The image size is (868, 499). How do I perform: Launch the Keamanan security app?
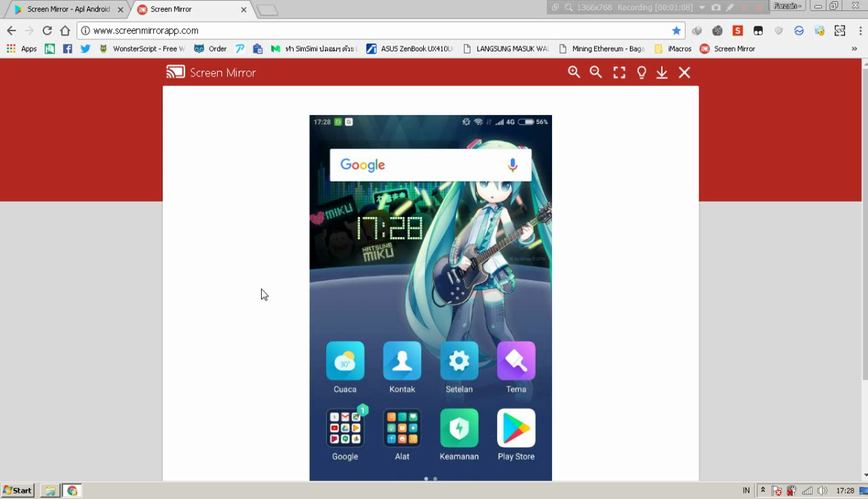click(459, 435)
